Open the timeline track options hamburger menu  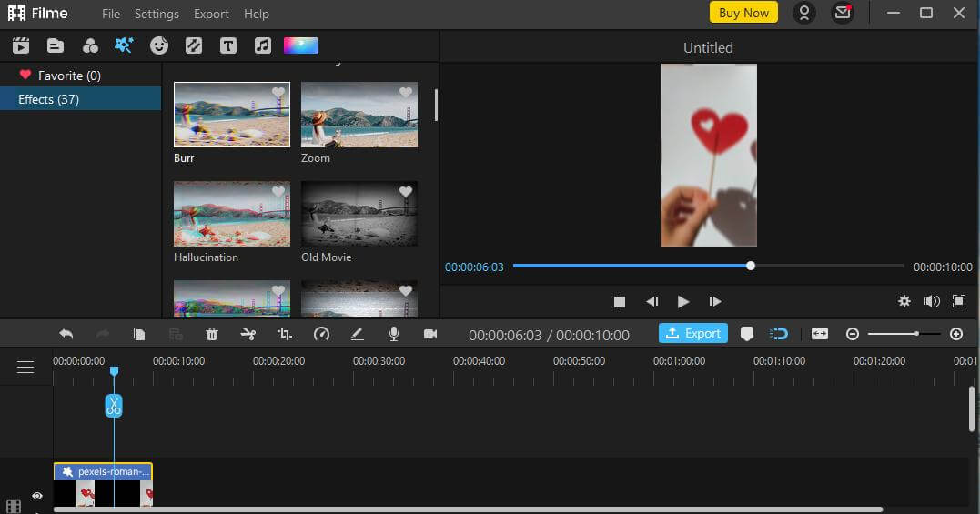click(25, 368)
